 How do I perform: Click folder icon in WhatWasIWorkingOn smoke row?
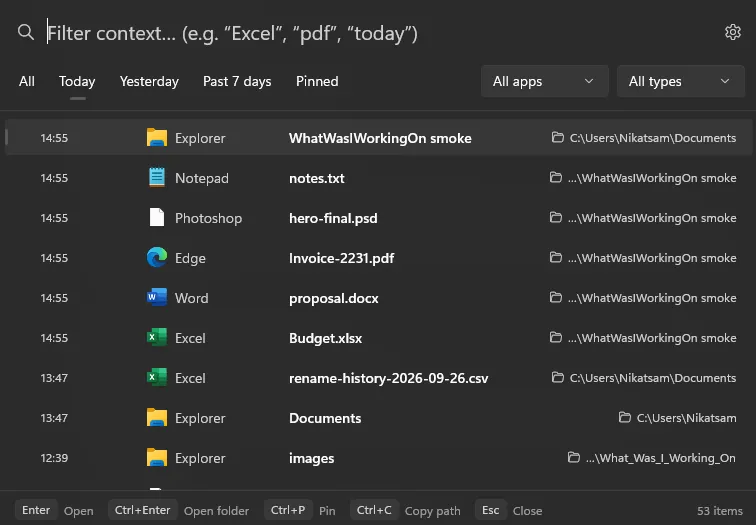(558, 137)
